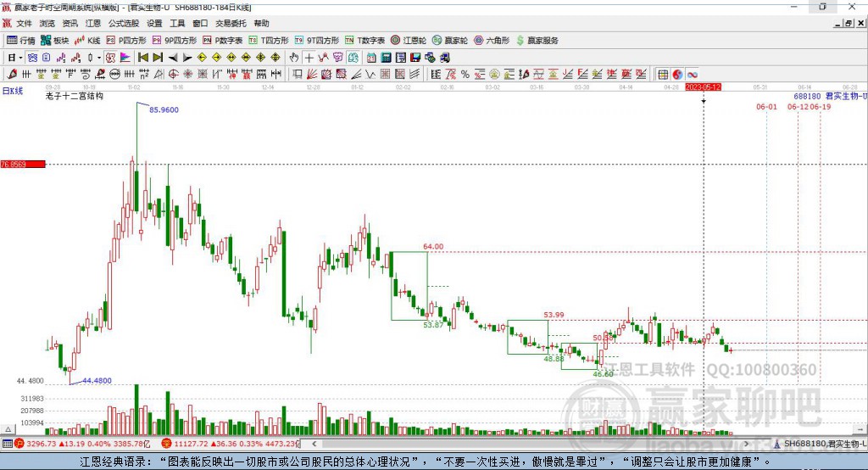868x470 pixels.
Task: Open the 窗口 menu
Action: [x=200, y=23]
